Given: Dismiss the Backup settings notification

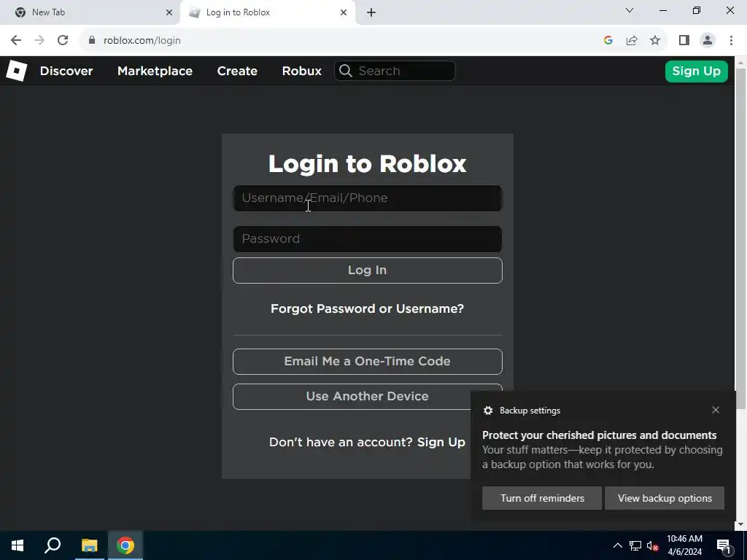Looking at the screenshot, I should 716,410.
